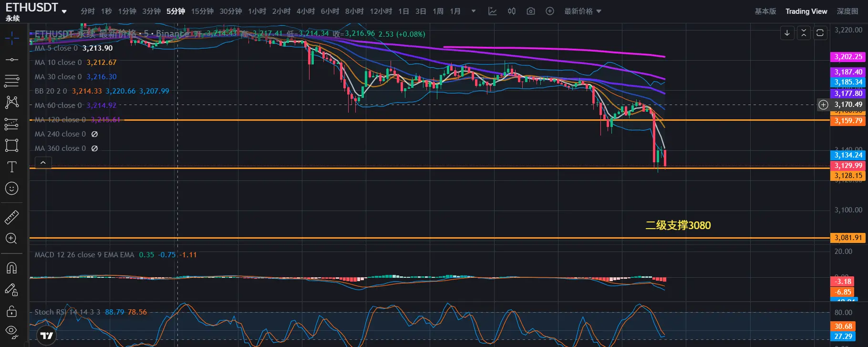Viewport: 868px width, 347px height.
Task: Open the Fibonacci retracement tool
Action: coord(12,81)
